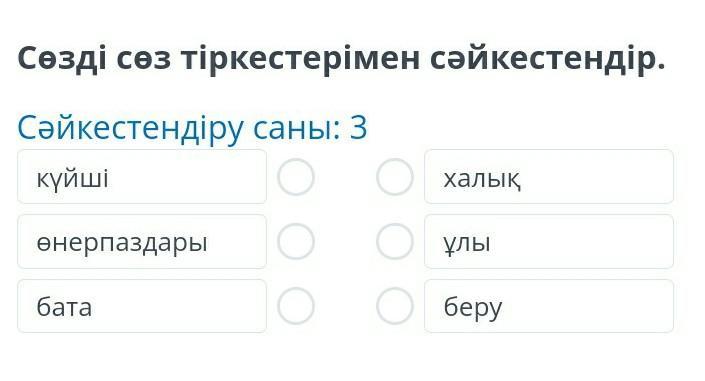Screen dimensions: 705x381
Task: Click the өнерпаздары word box
Action: (x=142, y=242)
